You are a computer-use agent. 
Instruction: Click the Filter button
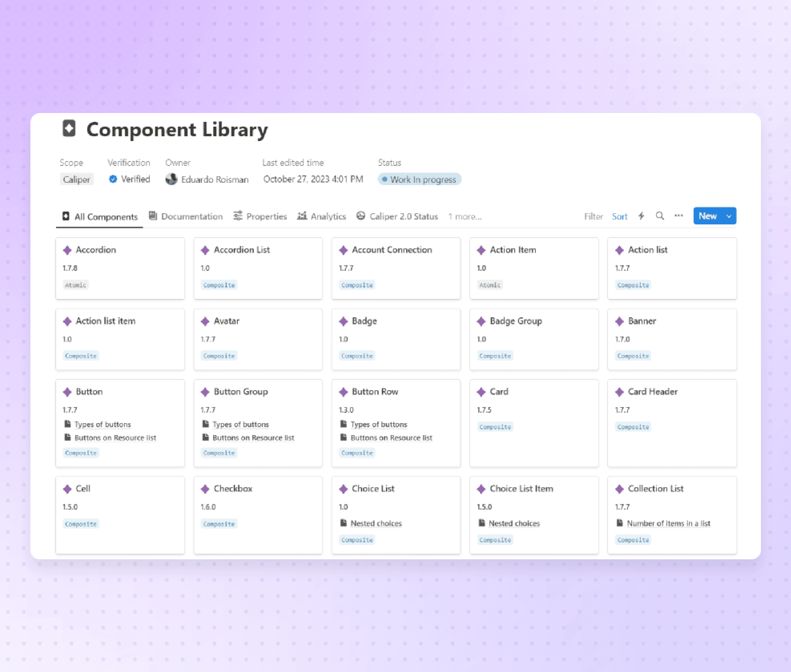pos(593,216)
